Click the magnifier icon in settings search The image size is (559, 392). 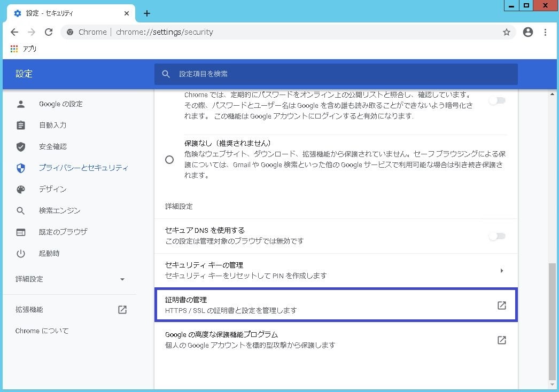pyautogui.click(x=166, y=74)
